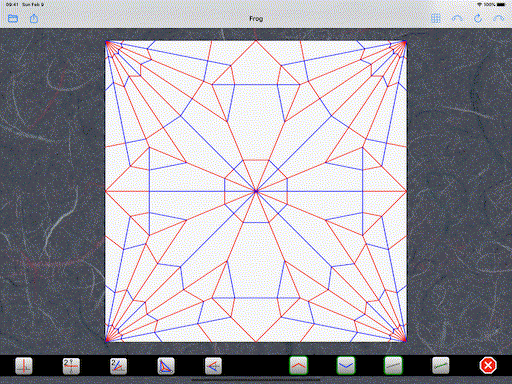Open the documents folder browser

(x=13, y=19)
